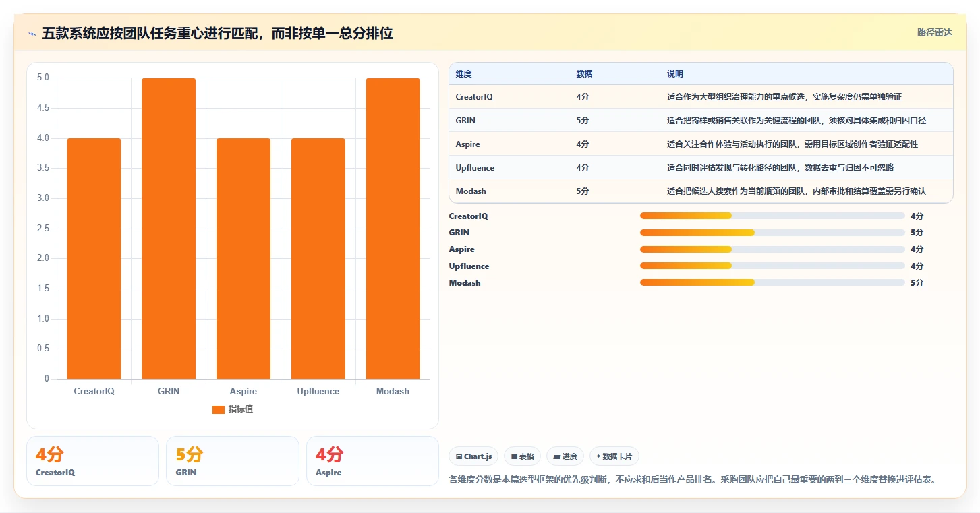This screenshot has height=513, width=980.
Task: Click the Modash progress bar
Action: tap(772, 283)
